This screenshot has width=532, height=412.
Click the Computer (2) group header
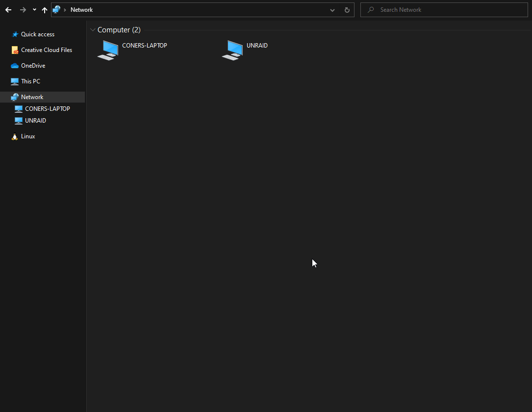[119, 30]
